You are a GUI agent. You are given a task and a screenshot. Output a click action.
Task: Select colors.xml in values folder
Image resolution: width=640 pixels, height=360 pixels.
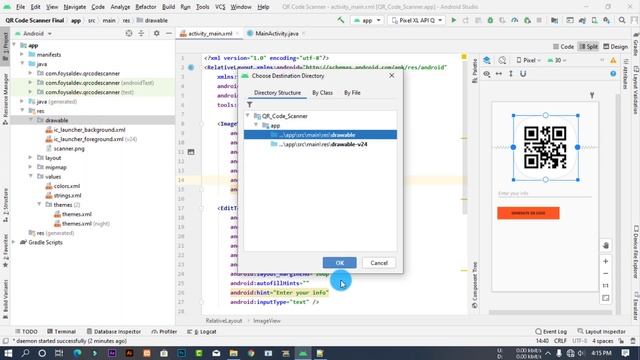coord(62,186)
